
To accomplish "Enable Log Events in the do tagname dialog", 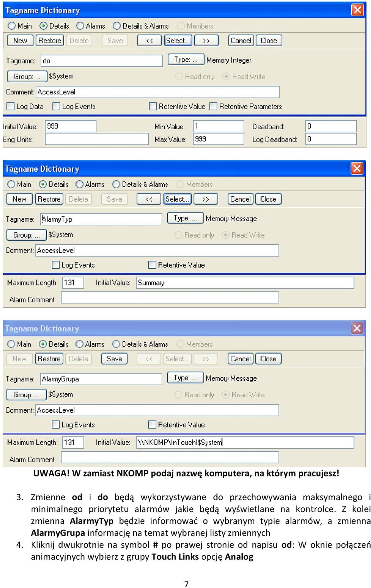I will (56, 107).
